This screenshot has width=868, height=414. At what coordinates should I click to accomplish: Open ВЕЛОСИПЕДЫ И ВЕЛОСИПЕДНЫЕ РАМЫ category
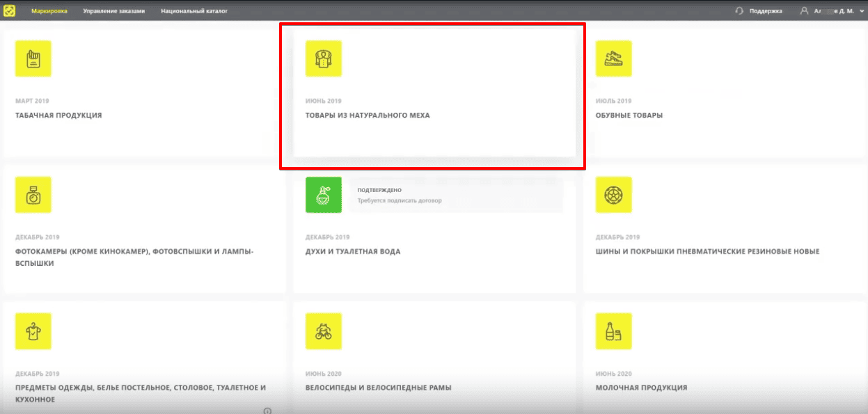[378, 388]
